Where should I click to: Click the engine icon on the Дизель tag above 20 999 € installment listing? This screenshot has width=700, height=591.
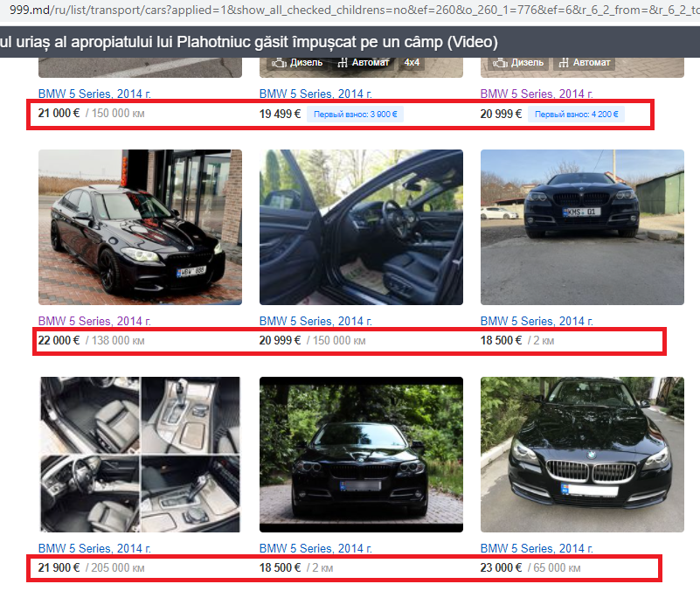[x=500, y=63]
